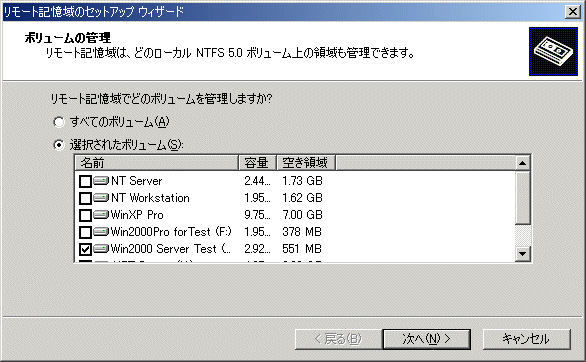Click the キャンセル button
This screenshot has height=362, width=586.
(527, 339)
